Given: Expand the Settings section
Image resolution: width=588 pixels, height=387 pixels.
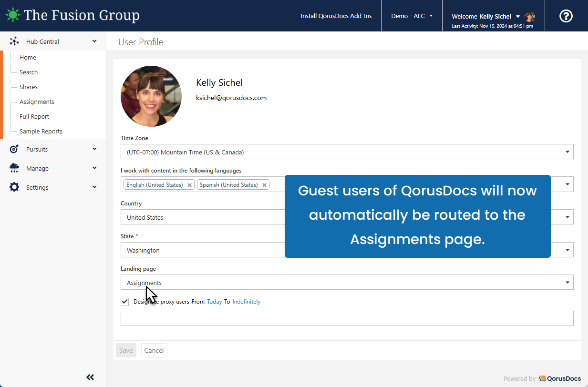Looking at the screenshot, I should [x=94, y=187].
